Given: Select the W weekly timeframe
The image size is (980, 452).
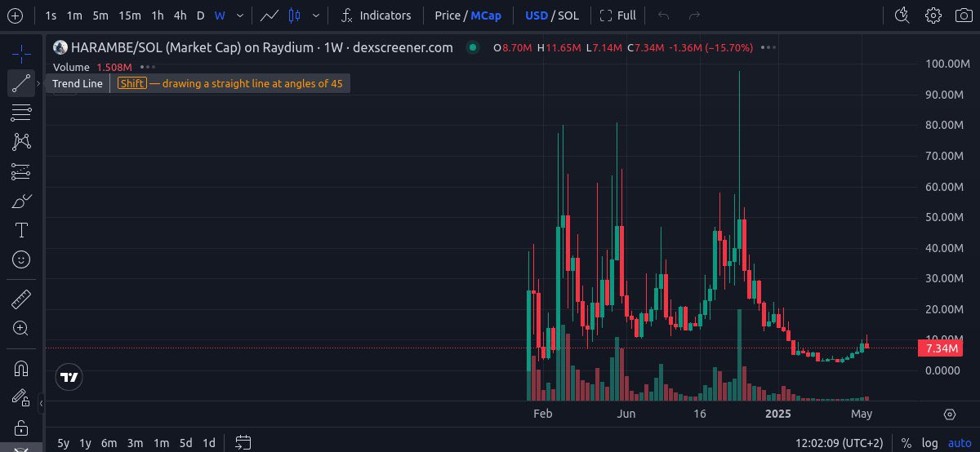Looking at the screenshot, I should point(220,16).
